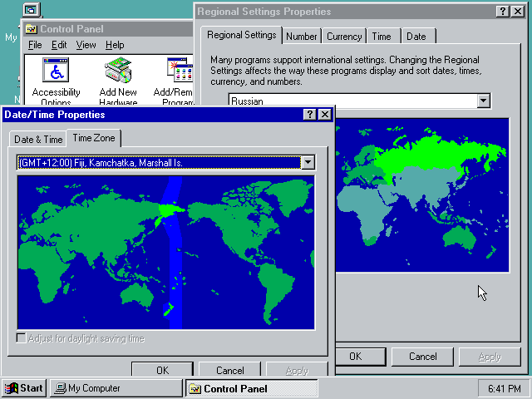This screenshot has width=532, height=399.
Task: Click the Russian region combo box field
Action: [x=352, y=101]
